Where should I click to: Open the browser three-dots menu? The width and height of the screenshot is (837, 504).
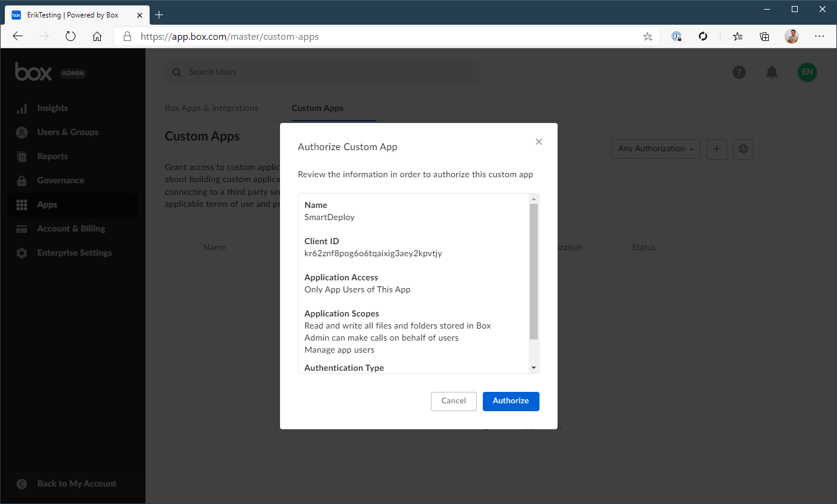(x=819, y=36)
